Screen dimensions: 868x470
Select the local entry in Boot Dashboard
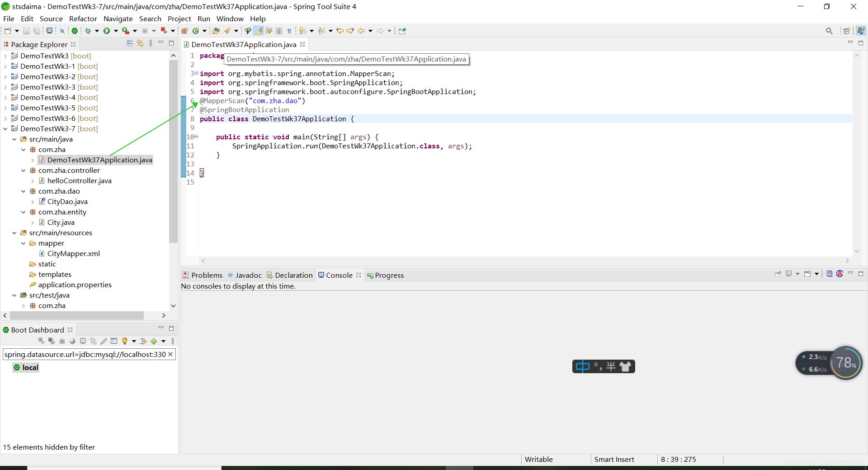[x=30, y=367]
